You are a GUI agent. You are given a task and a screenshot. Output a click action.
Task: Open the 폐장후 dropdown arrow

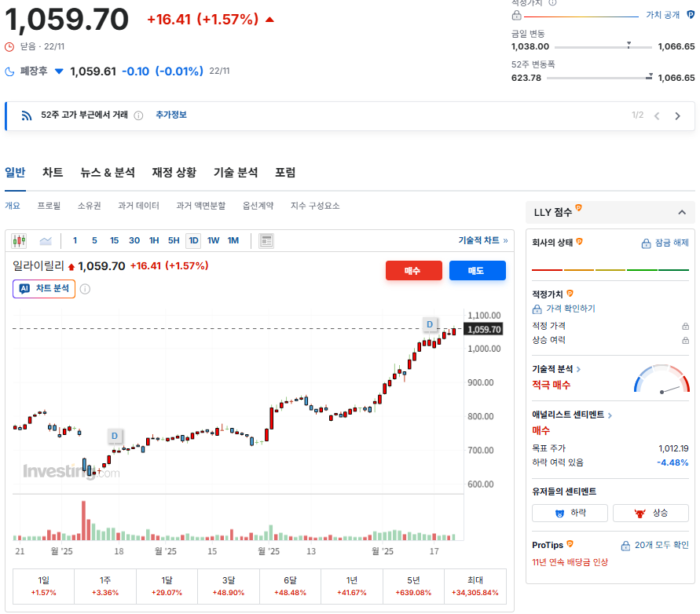point(59,71)
